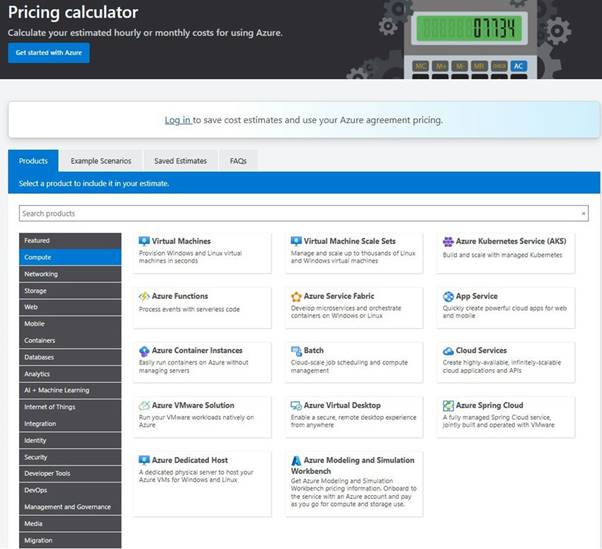
Task: Click 'Build and scale with managed Kubernetes' text
Action: pos(502,255)
